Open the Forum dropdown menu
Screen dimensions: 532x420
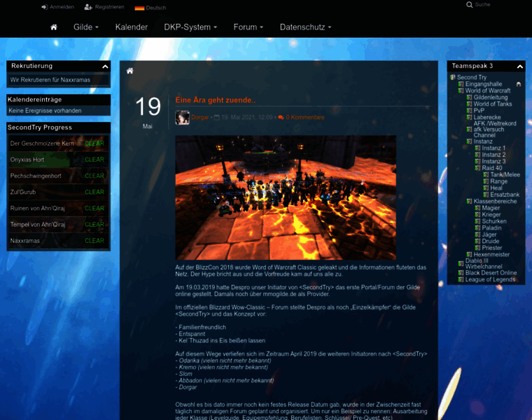(x=248, y=27)
